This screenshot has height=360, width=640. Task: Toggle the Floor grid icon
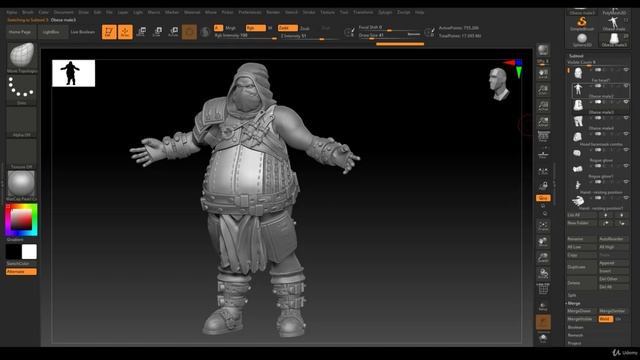click(543, 154)
